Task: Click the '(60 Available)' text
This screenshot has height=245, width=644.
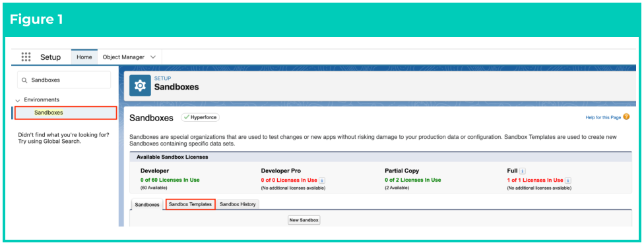Action: (154, 188)
